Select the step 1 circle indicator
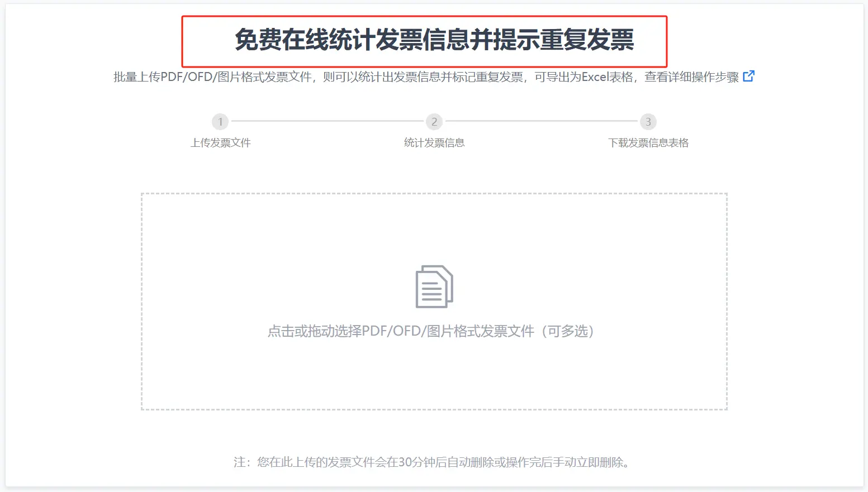The width and height of the screenshot is (868, 492). coord(220,122)
